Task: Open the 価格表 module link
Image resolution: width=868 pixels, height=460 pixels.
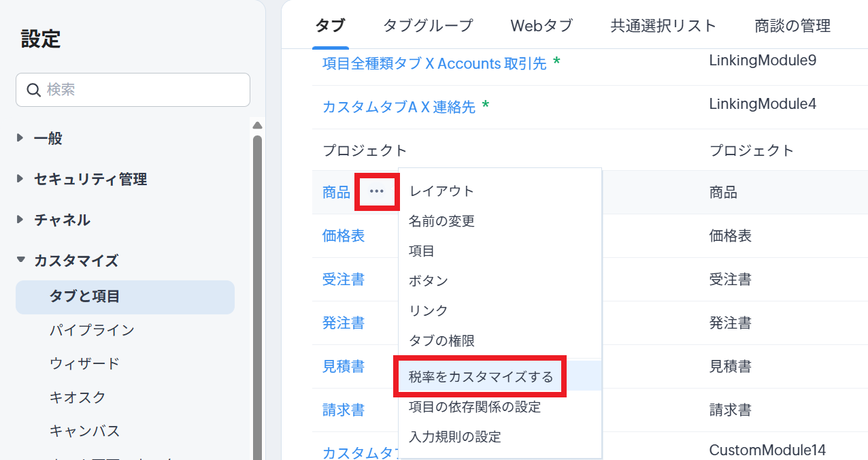Action: click(344, 236)
